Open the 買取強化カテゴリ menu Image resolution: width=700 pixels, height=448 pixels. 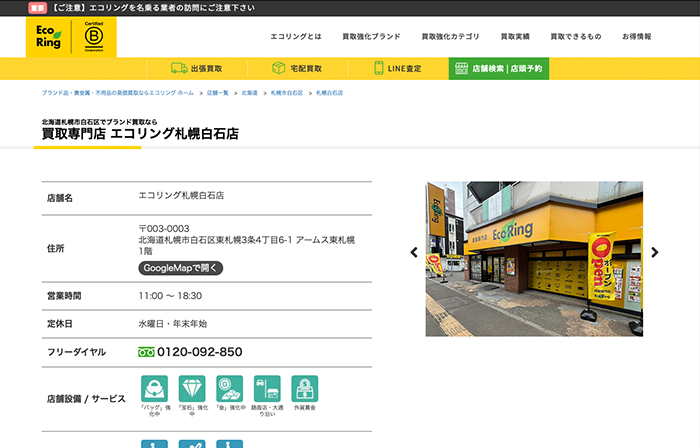point(450,37)
